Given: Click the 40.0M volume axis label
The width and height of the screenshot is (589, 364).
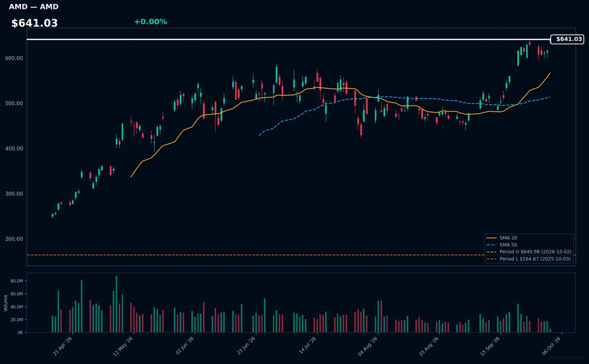Looking at the screenshot, I should coord(17,307).
